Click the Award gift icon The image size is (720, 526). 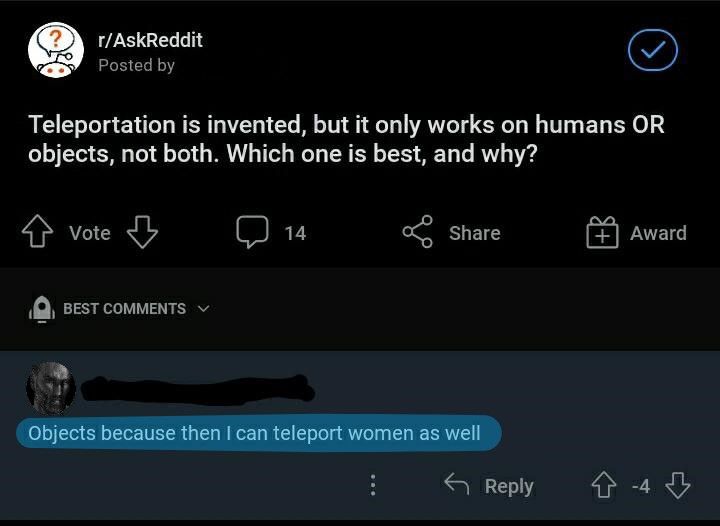[602, 232]
